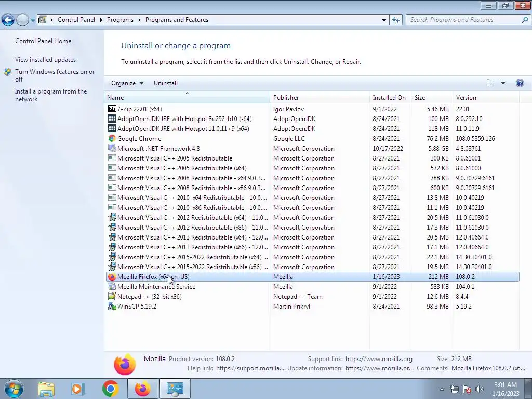Image resolution: width=532 pixels, height=399 pixels.
Task: Sort by the Publisher column header
Action: 320,97
